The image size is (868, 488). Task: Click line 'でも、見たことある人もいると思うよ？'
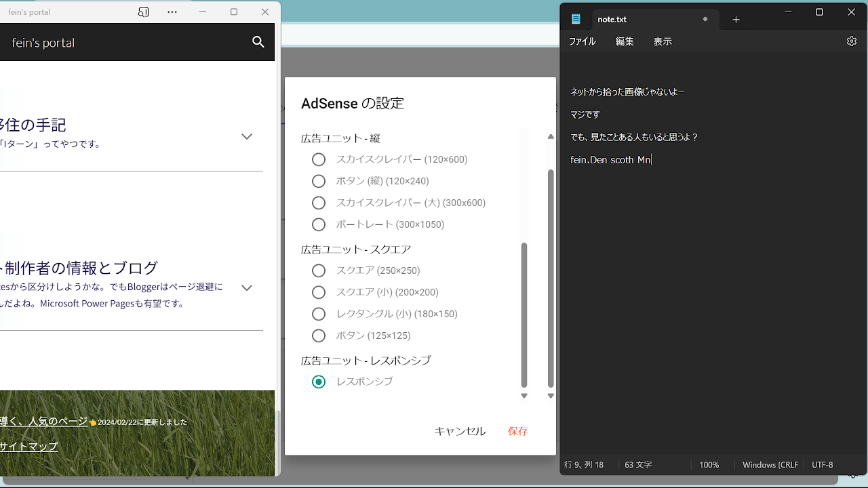[634, 137]
